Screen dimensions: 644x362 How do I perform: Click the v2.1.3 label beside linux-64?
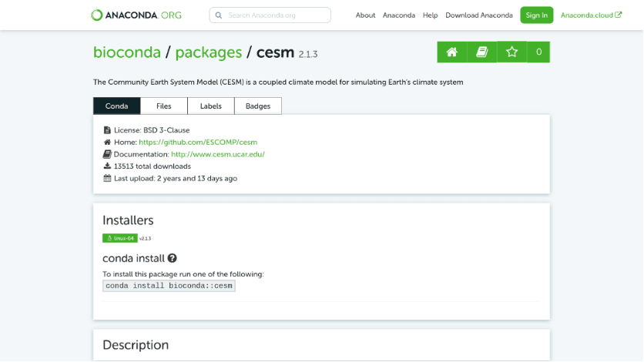point(145,239)
